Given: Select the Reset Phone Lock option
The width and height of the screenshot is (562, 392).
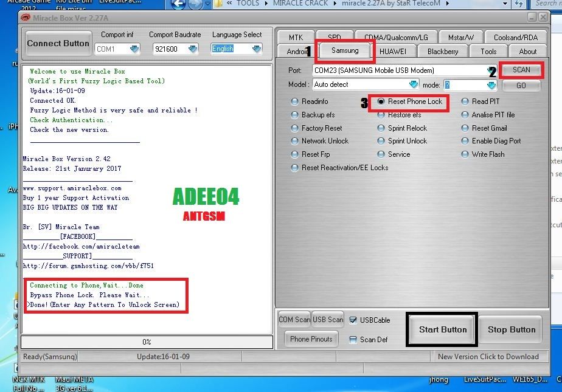Looking at the screenshot, I should point(410,101).
